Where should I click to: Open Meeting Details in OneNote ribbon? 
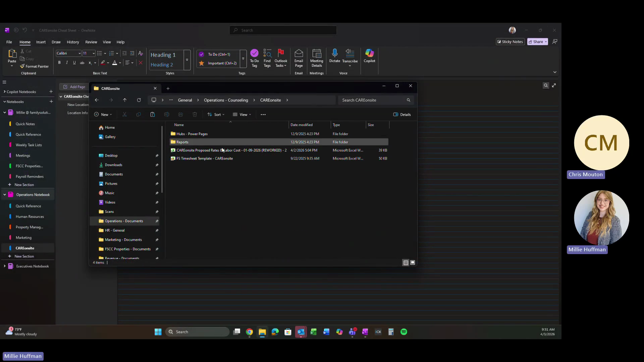317,58
